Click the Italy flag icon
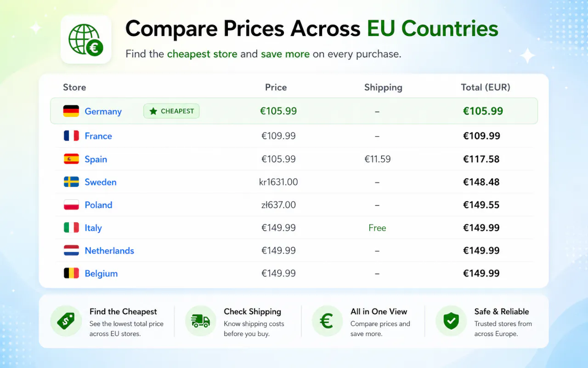This screenshot has height=368, width=588. tap(71, 228)
